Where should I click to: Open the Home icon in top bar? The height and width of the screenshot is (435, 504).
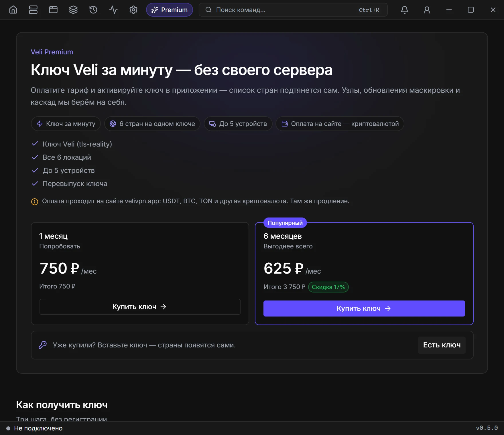pos(13,10)
